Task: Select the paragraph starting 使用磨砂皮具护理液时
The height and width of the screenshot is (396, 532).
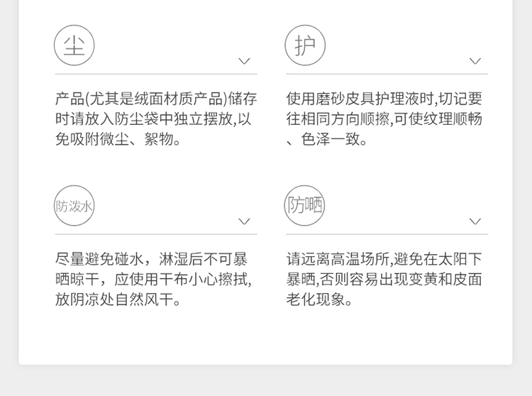Action: [x=384, y=119]
